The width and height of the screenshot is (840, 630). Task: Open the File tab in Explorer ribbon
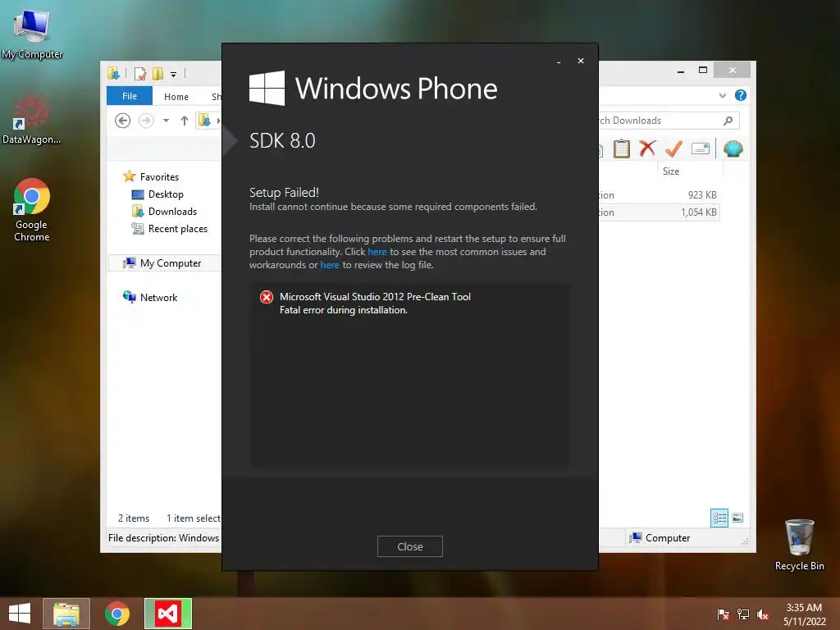point(130,96)
